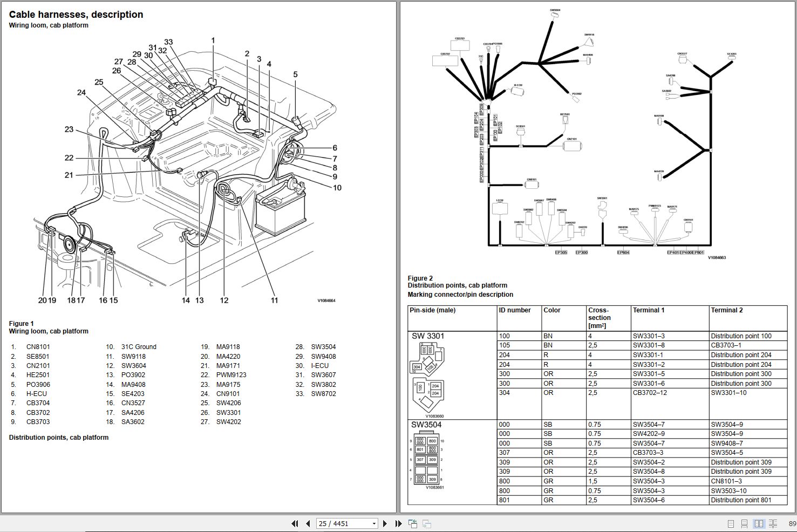Click table cell 'CB3702–12'
Screen dimensions: 797x532
coord(650,393)
